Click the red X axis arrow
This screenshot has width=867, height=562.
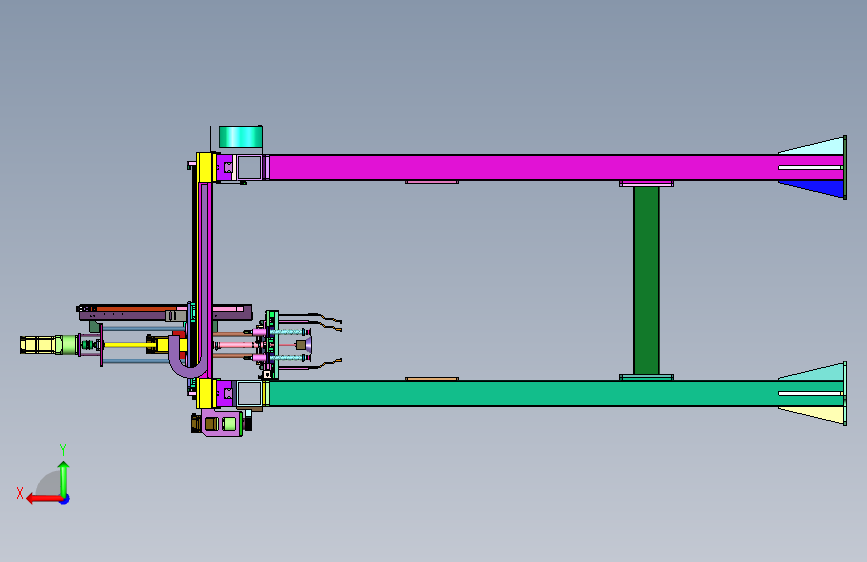click(44, 499)
